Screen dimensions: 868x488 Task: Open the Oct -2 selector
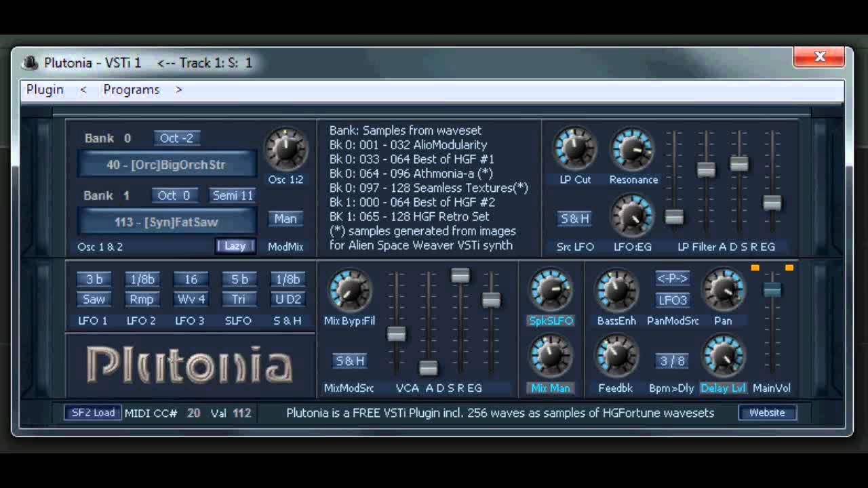(177, 138)
